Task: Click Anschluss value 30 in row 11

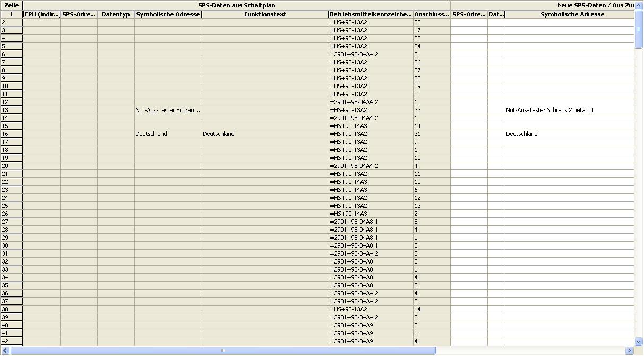Action: 432,94
